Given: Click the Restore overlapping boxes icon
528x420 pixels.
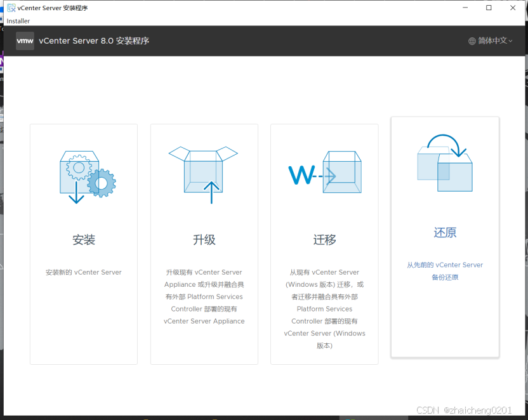Looking at the screenshot, I should (445, 162).
